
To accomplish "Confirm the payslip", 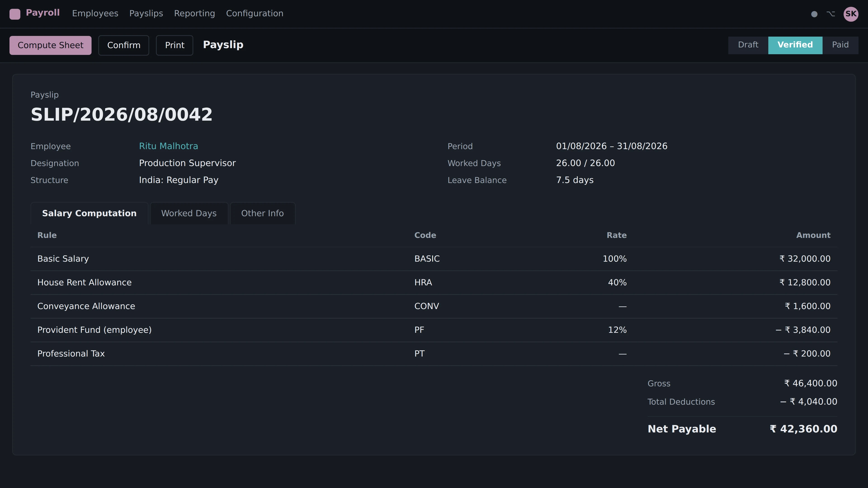I will (x=124, y=45).
